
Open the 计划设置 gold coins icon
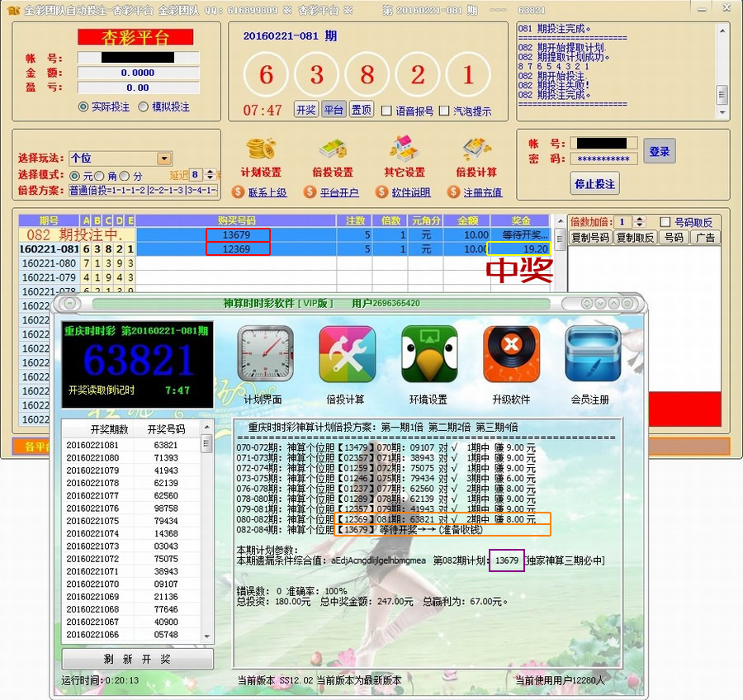tap(261, 149)
